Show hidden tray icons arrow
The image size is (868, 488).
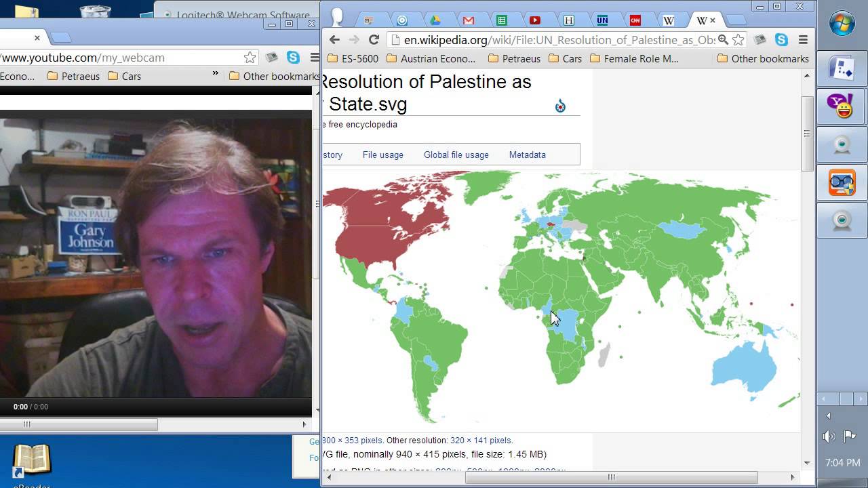click(x=829, y=415)
